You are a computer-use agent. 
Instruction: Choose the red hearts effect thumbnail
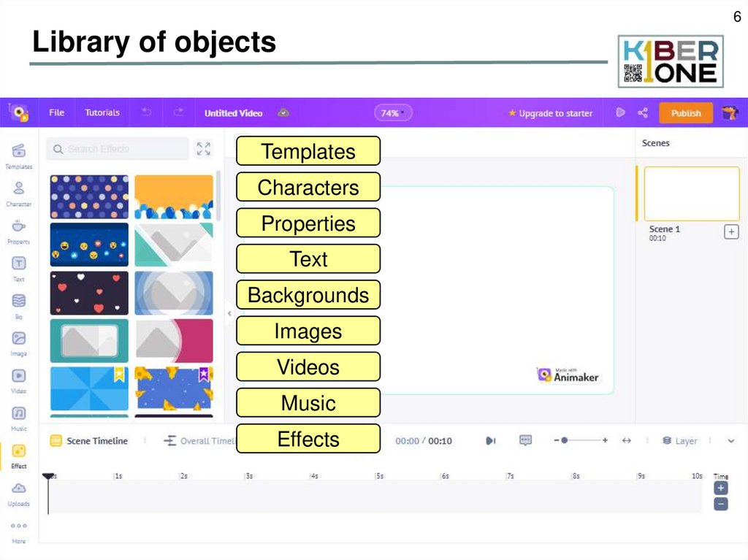point(89,293)
